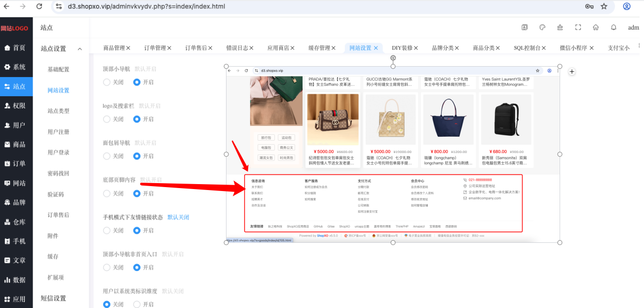Screen dimensions: 644x308
Task: Click the browser reload button
Action: [x=39, y=6]
